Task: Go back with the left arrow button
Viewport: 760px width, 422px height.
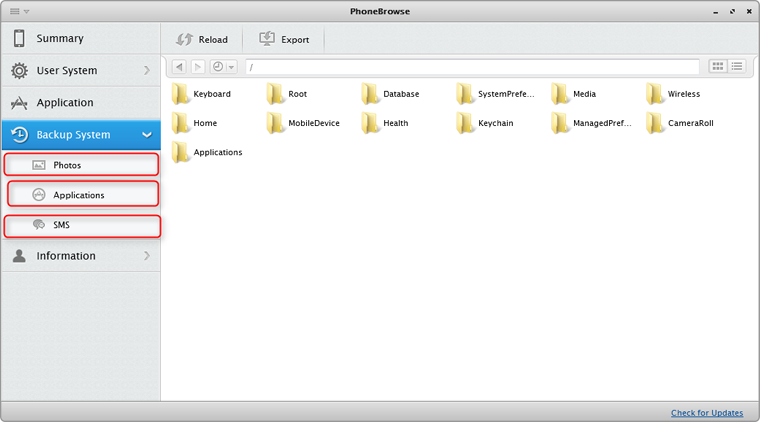Action: [x=179, y=67]
